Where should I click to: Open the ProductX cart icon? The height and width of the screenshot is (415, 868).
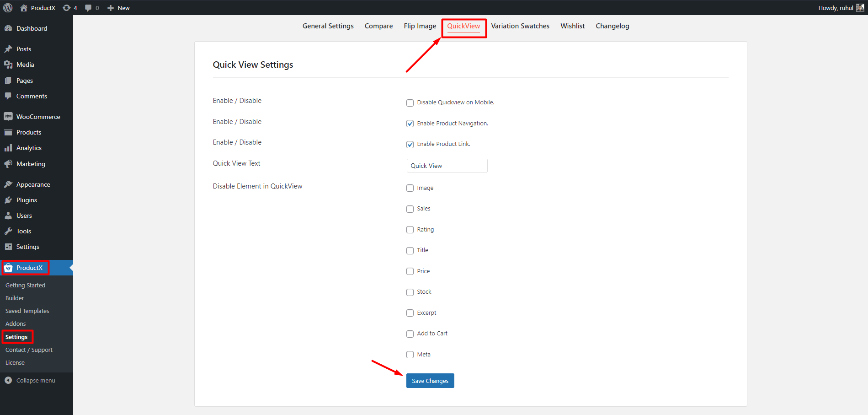click(9, 268)
